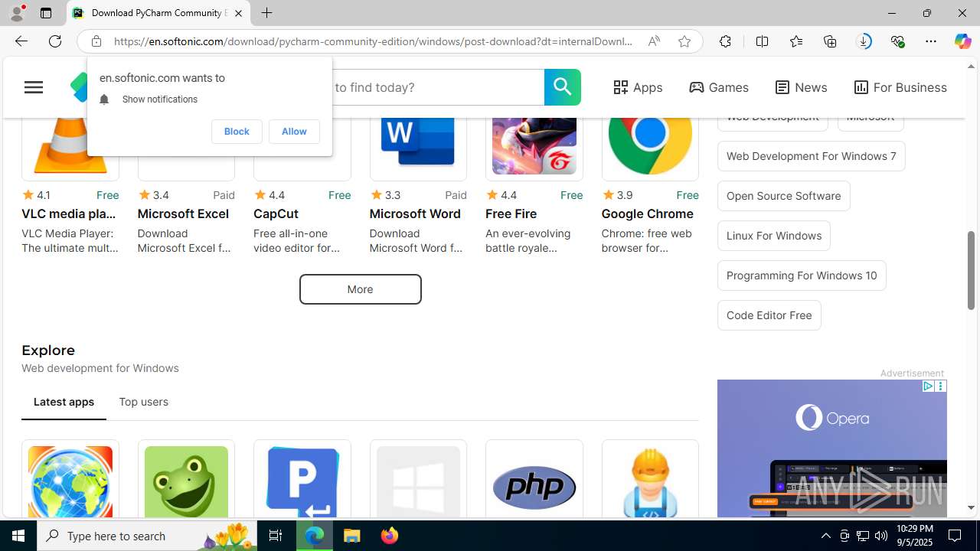The height and width of the screenshot is (551, 980).
Task: Close the PyCharm Community download tab
Action: point(238,13)
